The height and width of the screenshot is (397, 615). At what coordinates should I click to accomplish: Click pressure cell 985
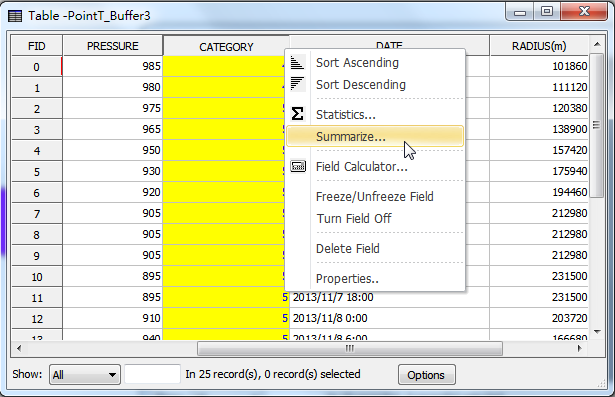113,66
